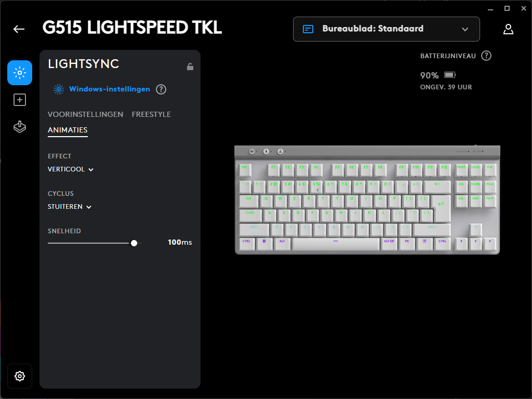This screenshot has height=399, width=532.
Task: Click the down arrow key on keyboard image
Action: point(475,243)
